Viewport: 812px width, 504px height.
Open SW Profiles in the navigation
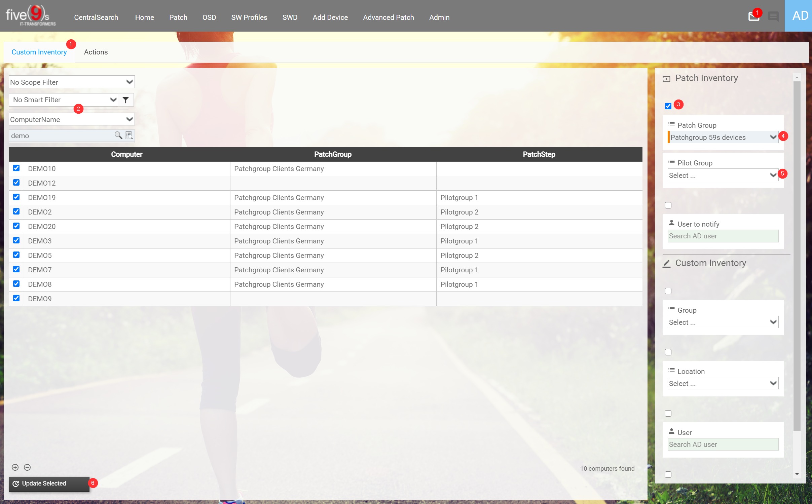(x=249, y=17)
